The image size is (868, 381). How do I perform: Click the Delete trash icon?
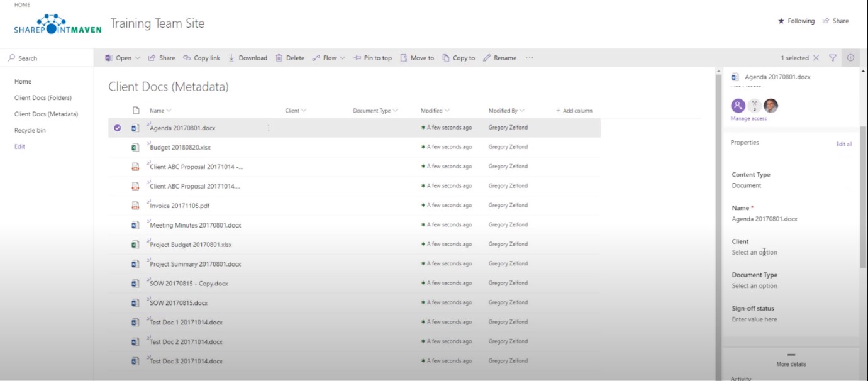[x=279, y=58]
